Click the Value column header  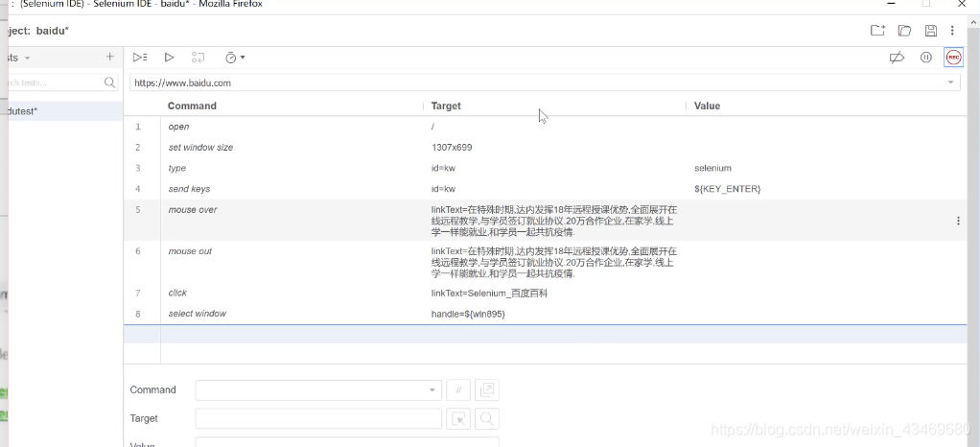tap(708, 106)
